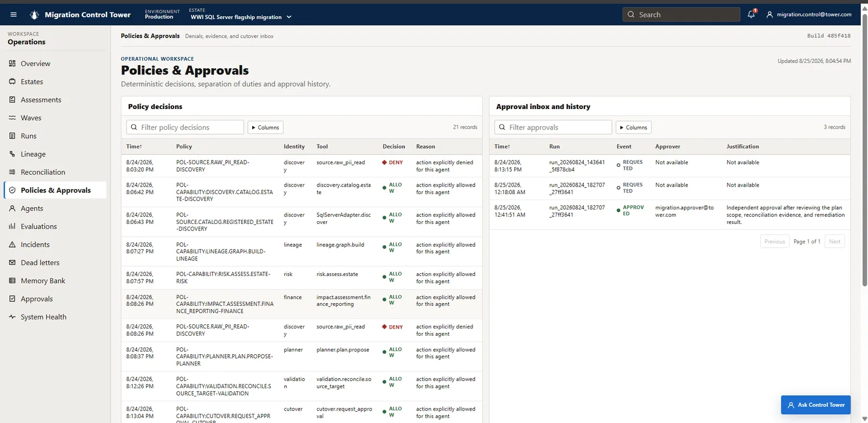Open the notifications bell

pos(751,15)
